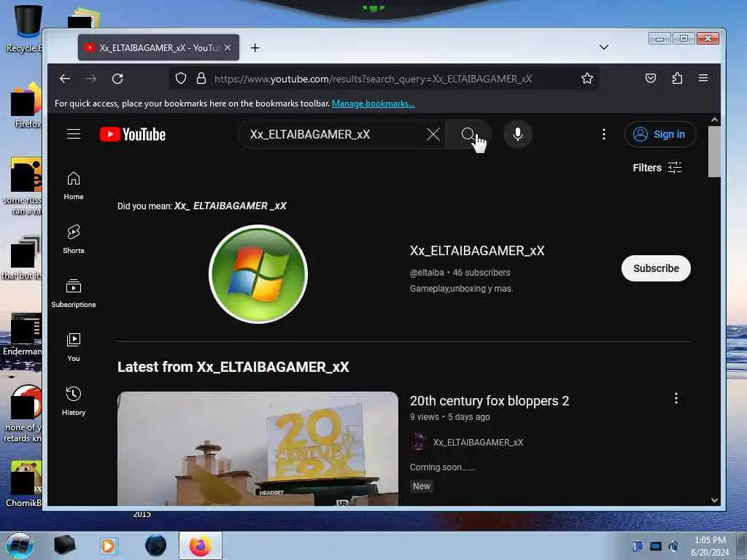Image resolution: width=747 pixels, height=560 pixels.
Task: Click the Did you mean suggestion link
Action: click(230, 206)
